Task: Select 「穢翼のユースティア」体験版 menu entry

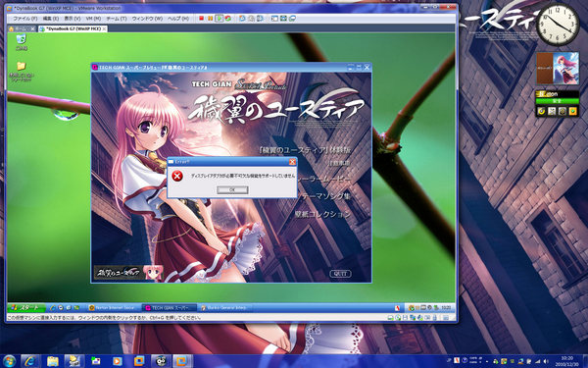Action: [305, 150]
